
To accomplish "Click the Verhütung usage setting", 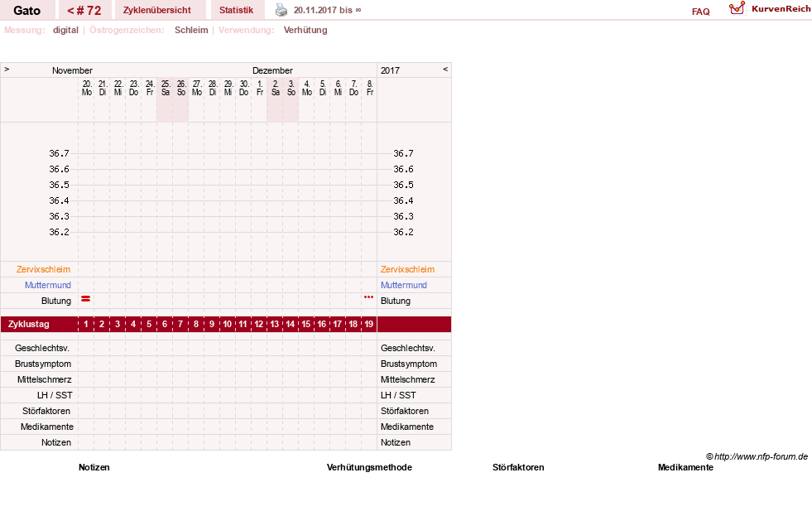I will click(x=305, y=30).
